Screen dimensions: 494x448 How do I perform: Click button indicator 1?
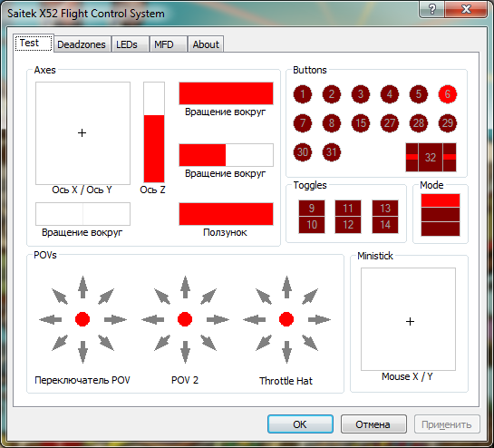click(303, 94)
